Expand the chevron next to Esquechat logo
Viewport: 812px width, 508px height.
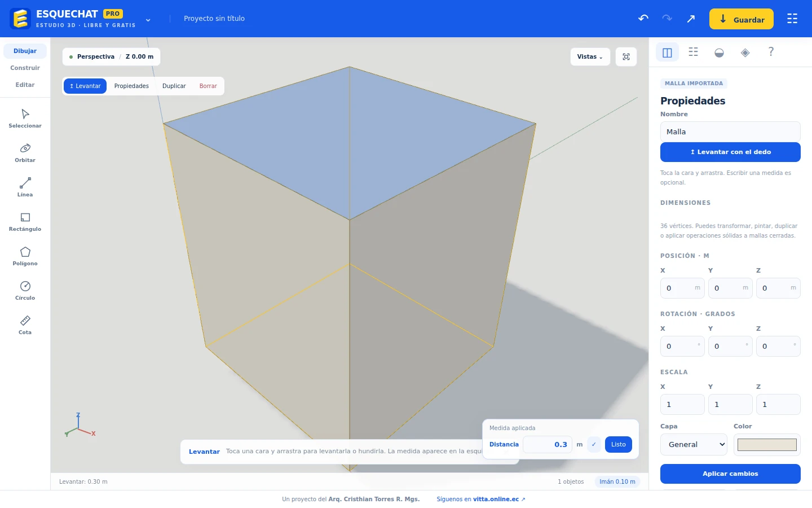point(148,20)
